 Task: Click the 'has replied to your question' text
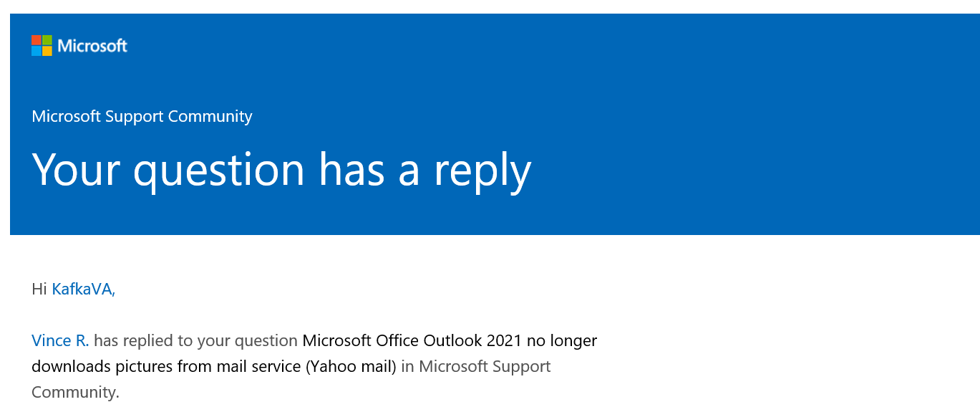coord(195,340)
